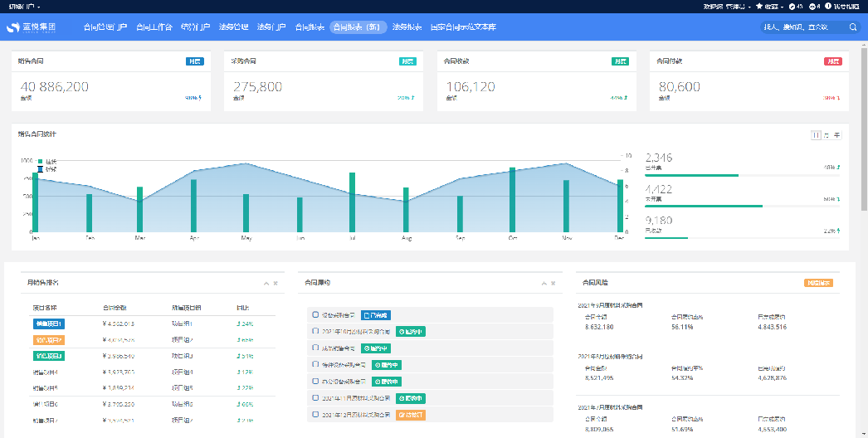Check the 2021年12月原材料采购合同 checkbox
The image size is (868, 438).
(315, 414)
